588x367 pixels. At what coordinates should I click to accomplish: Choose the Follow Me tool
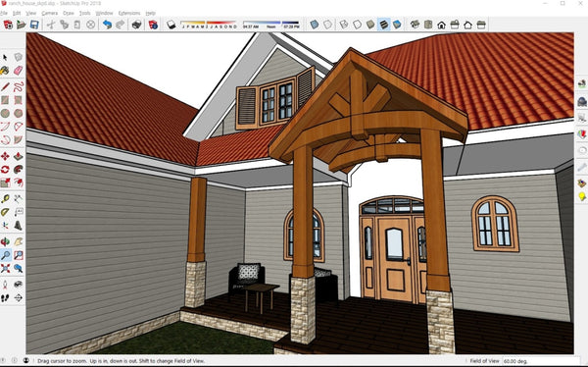[18, 170]
